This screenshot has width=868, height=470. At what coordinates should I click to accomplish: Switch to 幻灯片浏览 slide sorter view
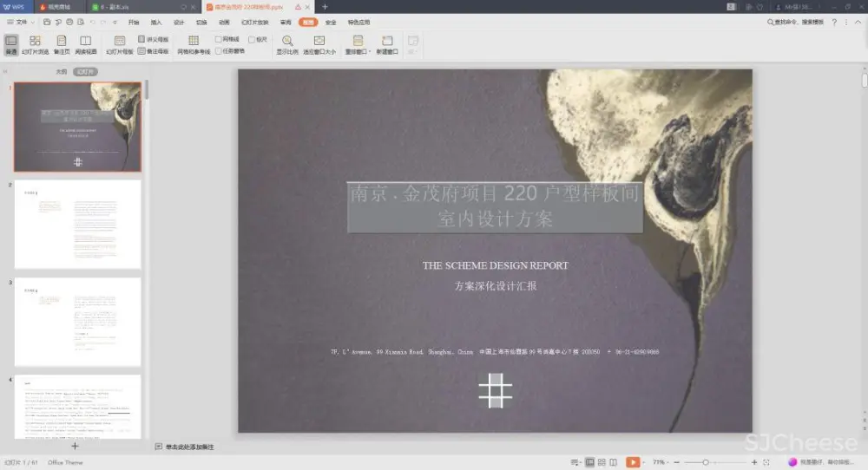tap(35, 45)
